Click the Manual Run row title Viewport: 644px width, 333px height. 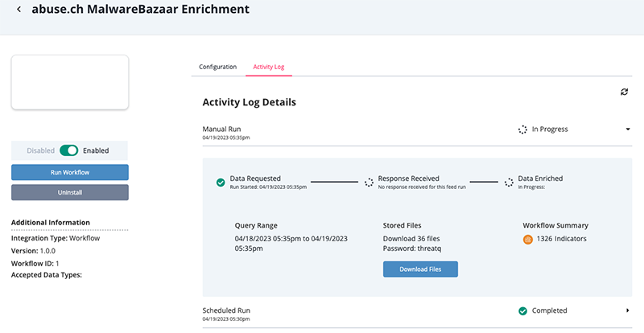point(221,129)
